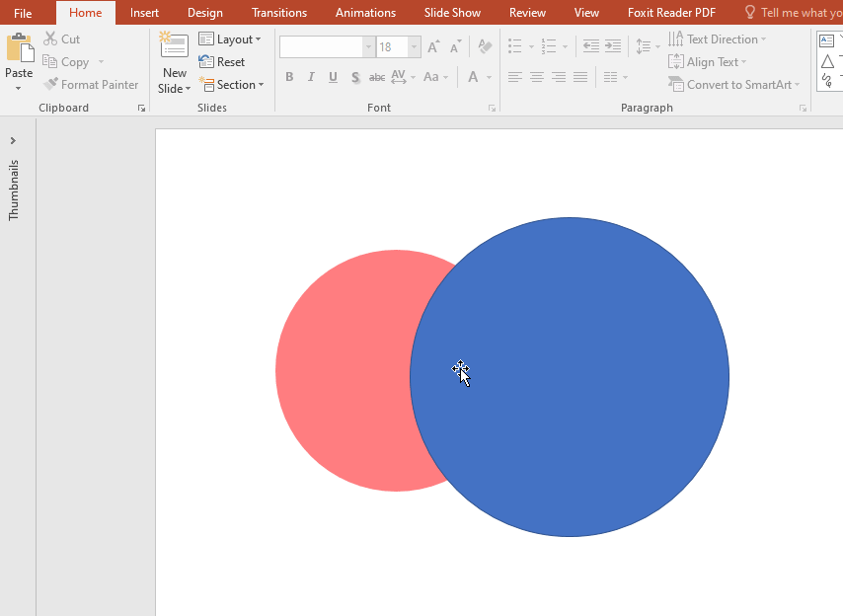843x616 pixels.
Task: Toggle bold formatting
Action: 288,77
